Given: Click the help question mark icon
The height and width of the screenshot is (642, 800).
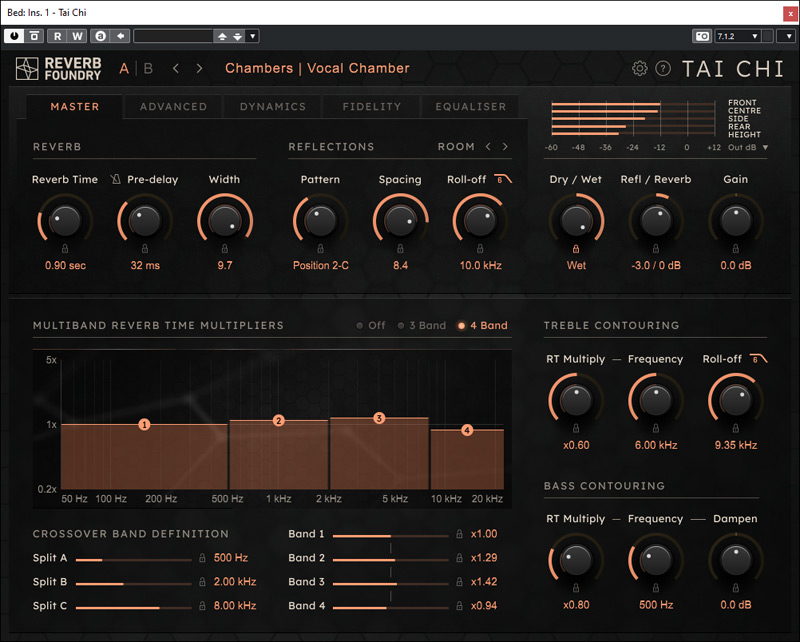Looking at the screenshot, I should (x=663, y=69).
